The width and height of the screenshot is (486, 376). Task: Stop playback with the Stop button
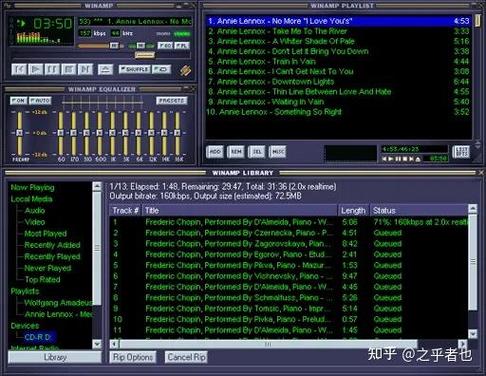point(69,69)
